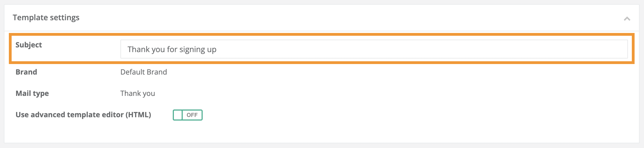This screenshot has height=148, width=644.
Task: Enable the advanced template editor toggle
Action: [x=188, y=115]
